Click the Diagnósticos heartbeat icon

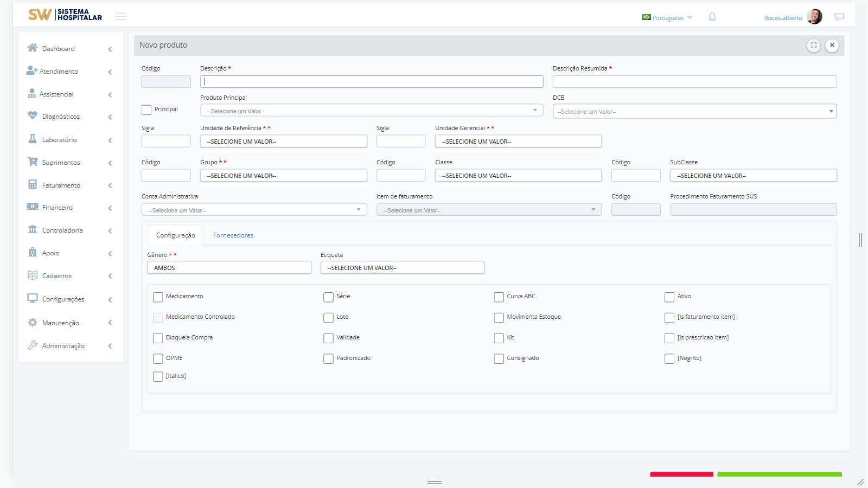[x=33, y=116]
